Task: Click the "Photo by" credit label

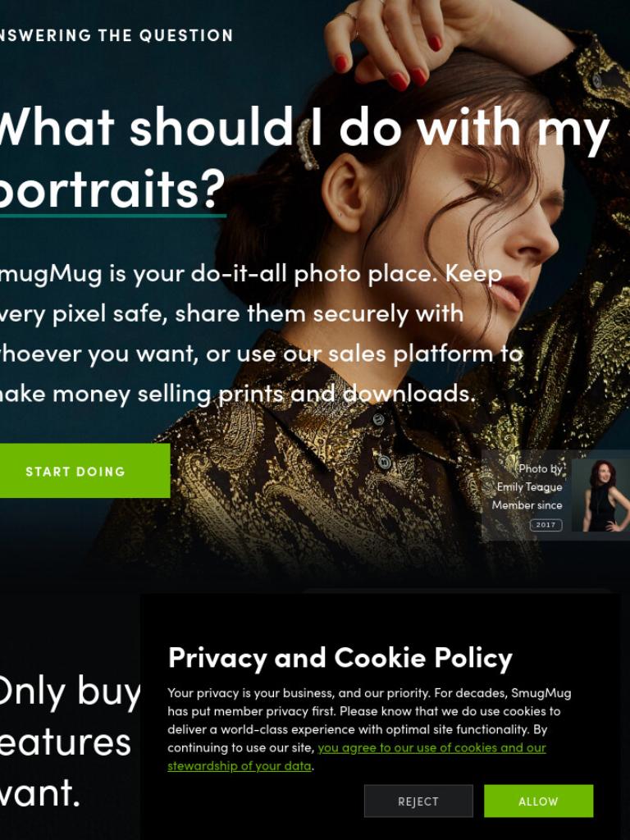Action: 540,468
